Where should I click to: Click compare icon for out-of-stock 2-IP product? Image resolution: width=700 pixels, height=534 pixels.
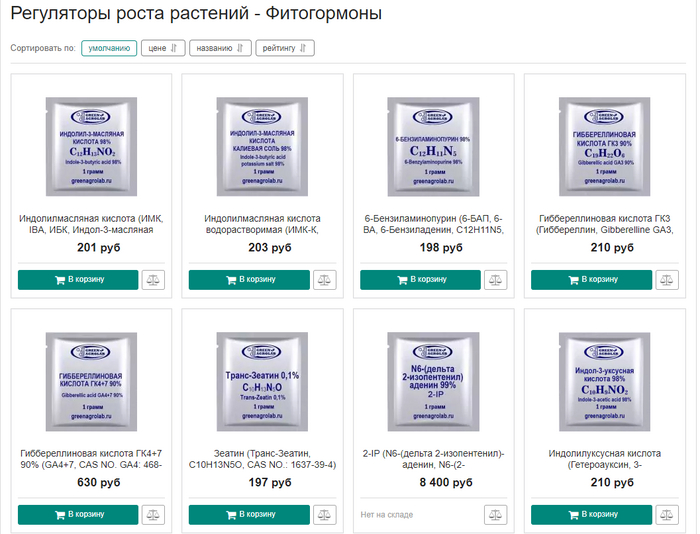pyautogui.click(x=495, y=515)
